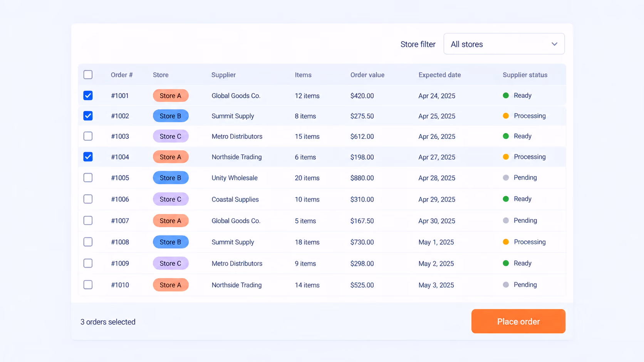
Task: Click the Supplier column header
Action: click(x=223, y=75)
